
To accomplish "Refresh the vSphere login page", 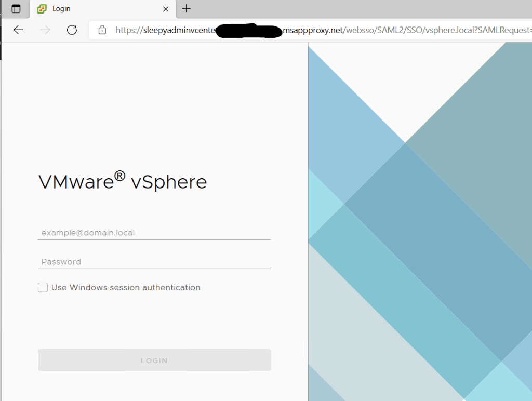I will [72, 30].
